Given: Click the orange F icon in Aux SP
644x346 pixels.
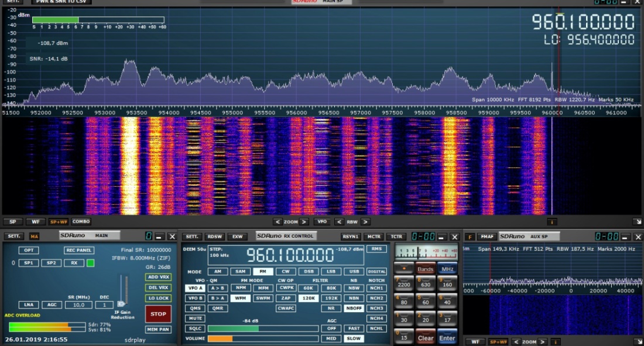Looking at the screenshot, I should point(470,237).
